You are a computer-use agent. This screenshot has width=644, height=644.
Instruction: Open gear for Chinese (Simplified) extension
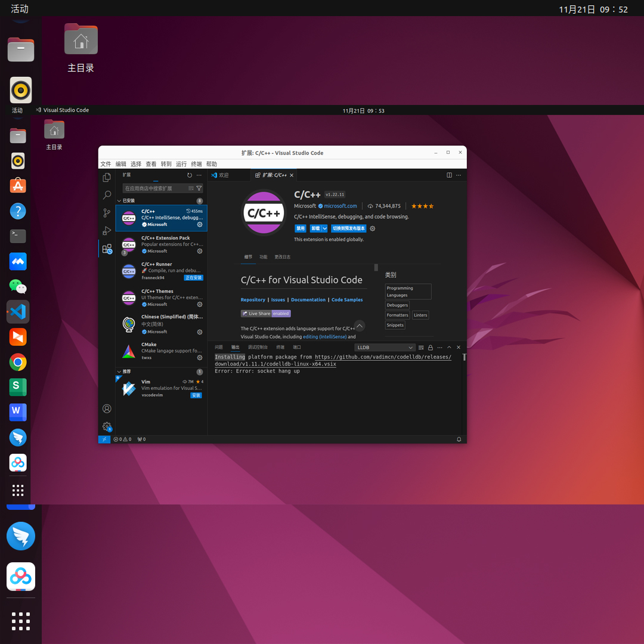coord(200,332)
